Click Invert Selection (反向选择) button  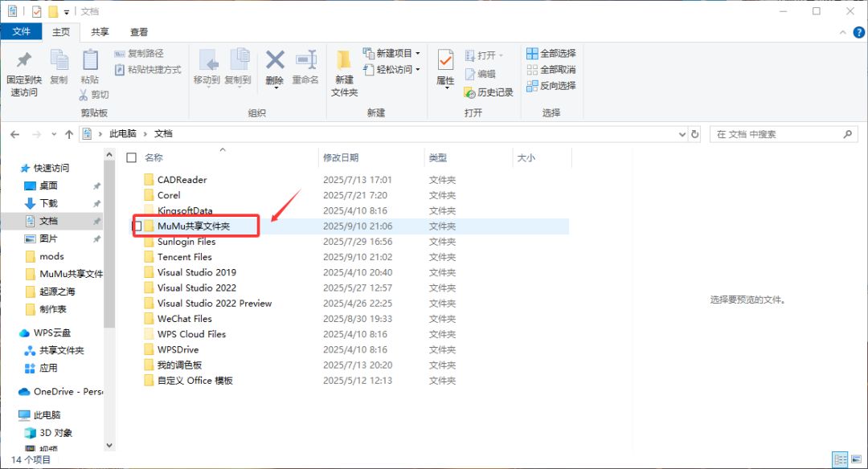[x=551, y=86]
